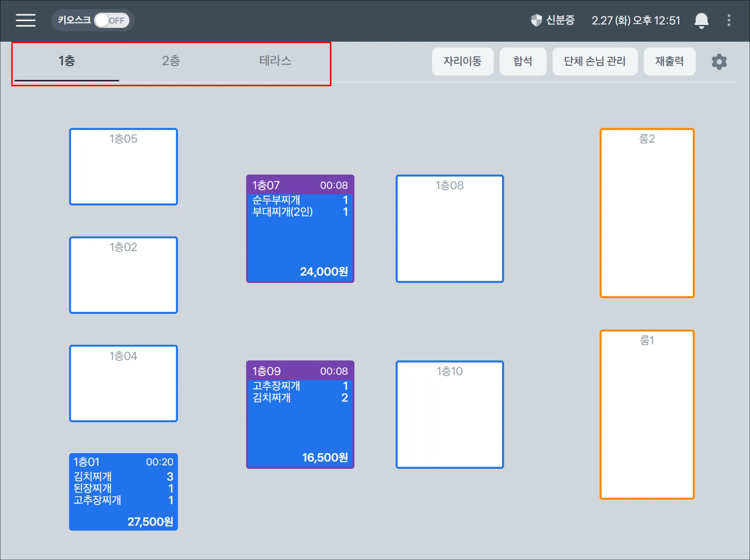Open the 룸1 room table
The width and height of the screenshot is (750, 560).
[647, 415]
